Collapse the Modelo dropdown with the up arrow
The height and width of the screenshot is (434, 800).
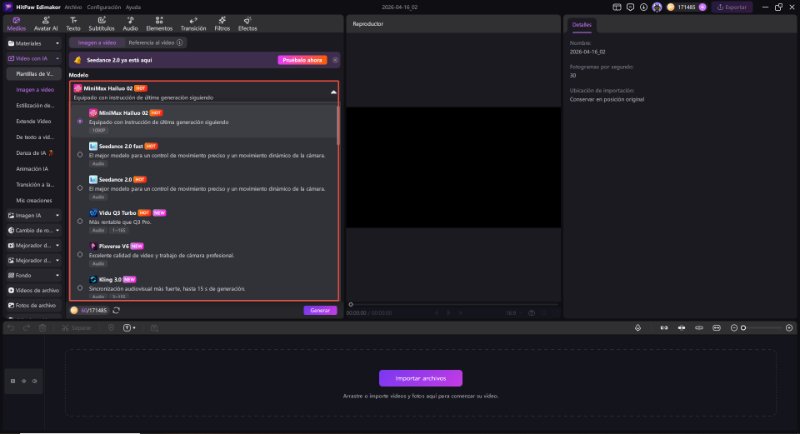[333, 92]
